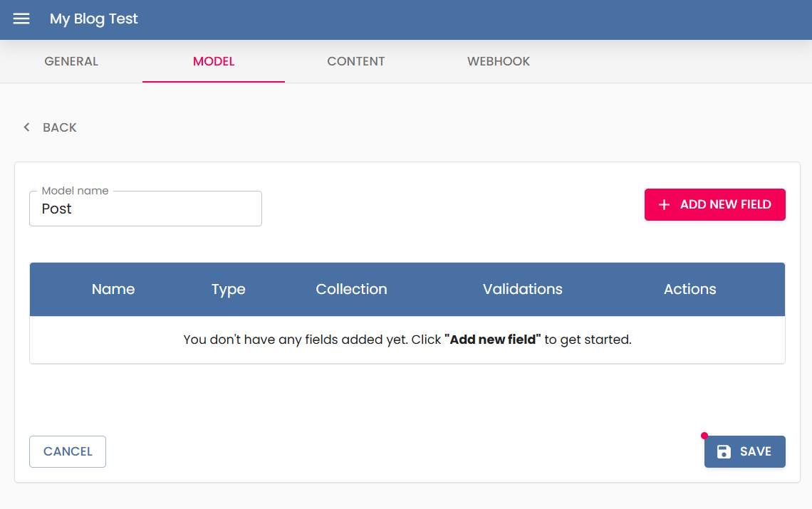Click the floppy disk icon on Save

click(x=724, y=451)
